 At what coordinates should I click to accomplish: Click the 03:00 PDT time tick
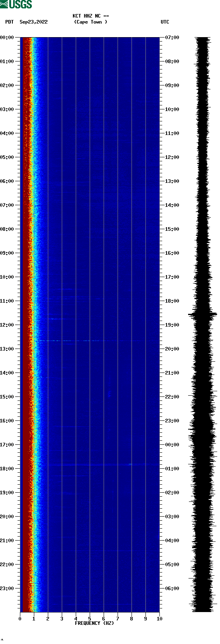tap(7, 109)
